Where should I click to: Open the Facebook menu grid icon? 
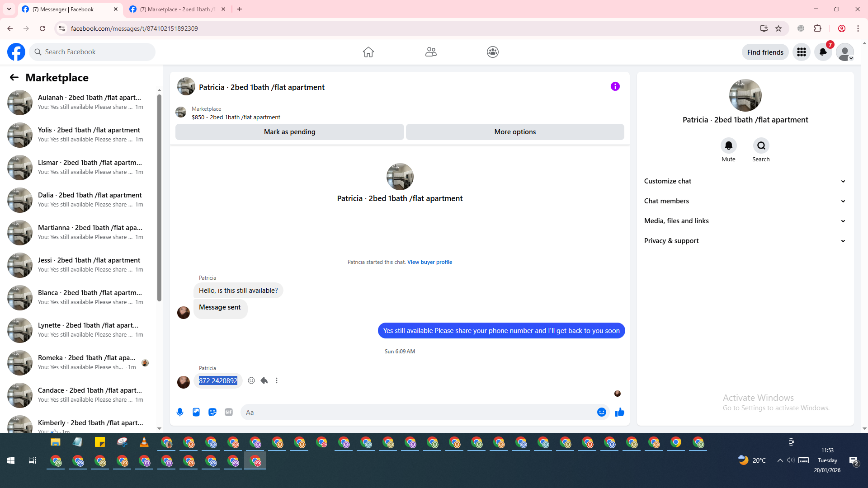click(802, 52)
